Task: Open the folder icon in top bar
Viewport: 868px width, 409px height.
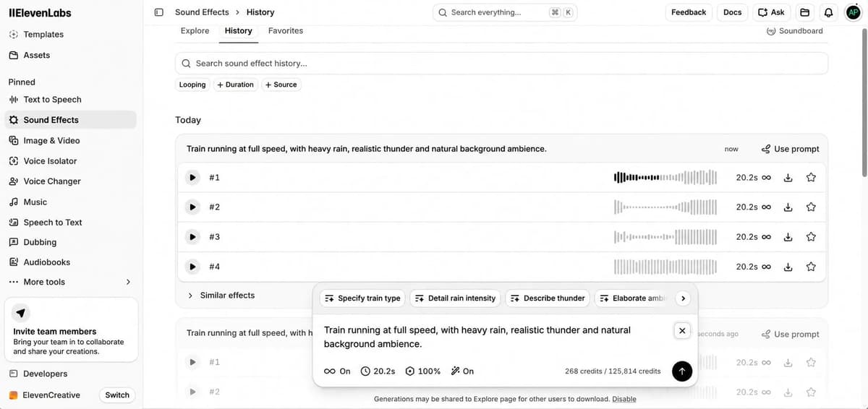Action: click(x=804, y=12)
